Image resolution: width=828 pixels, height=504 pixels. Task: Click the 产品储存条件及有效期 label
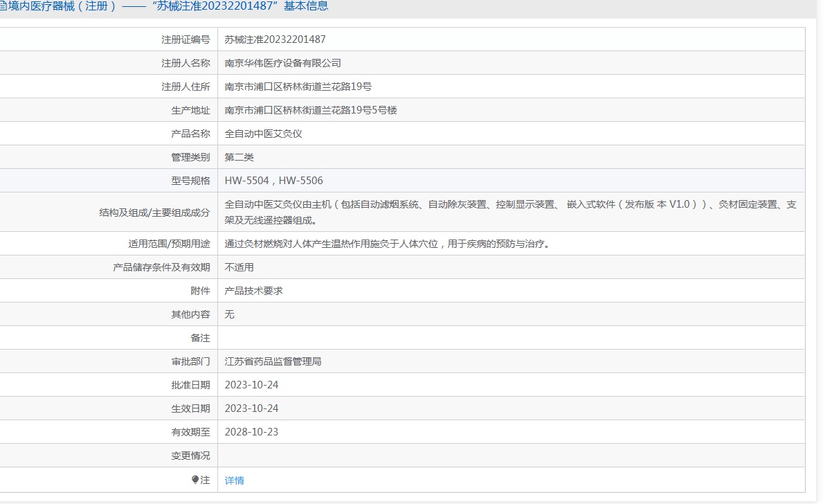161,267
